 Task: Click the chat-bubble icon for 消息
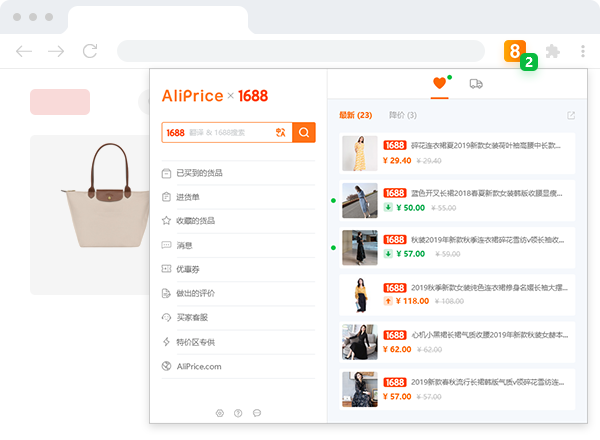point(166,245)
